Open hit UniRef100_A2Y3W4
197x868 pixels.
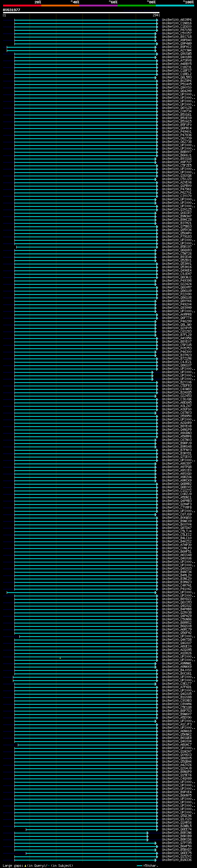176,50
